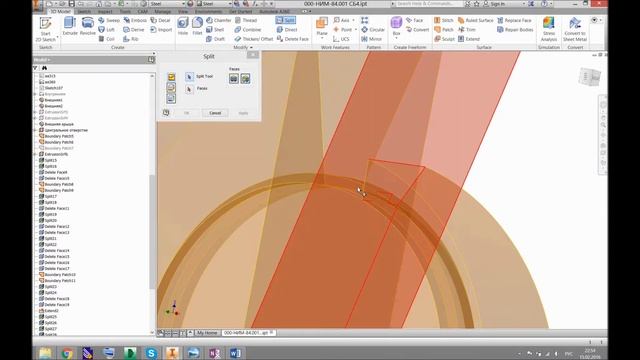
Task: Open the Environments ribbon tab
Action: click(208, 12)
